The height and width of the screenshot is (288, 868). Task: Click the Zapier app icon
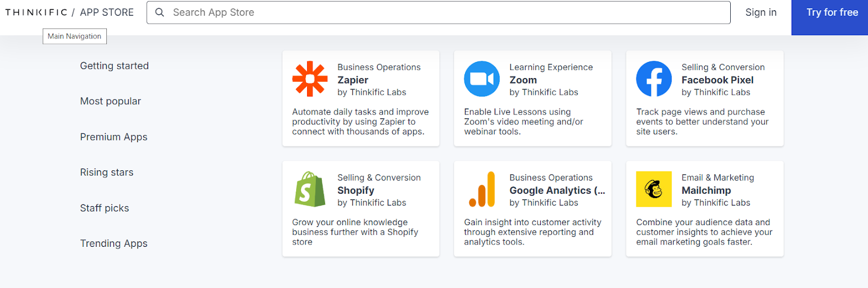tap(310, 79)
